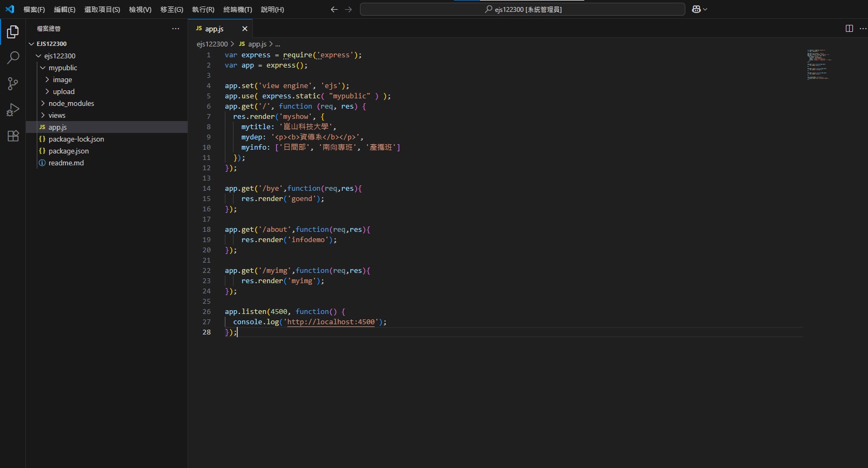868x468 pixels.
Task: Close the app.js editor tab
Action: 245,29
